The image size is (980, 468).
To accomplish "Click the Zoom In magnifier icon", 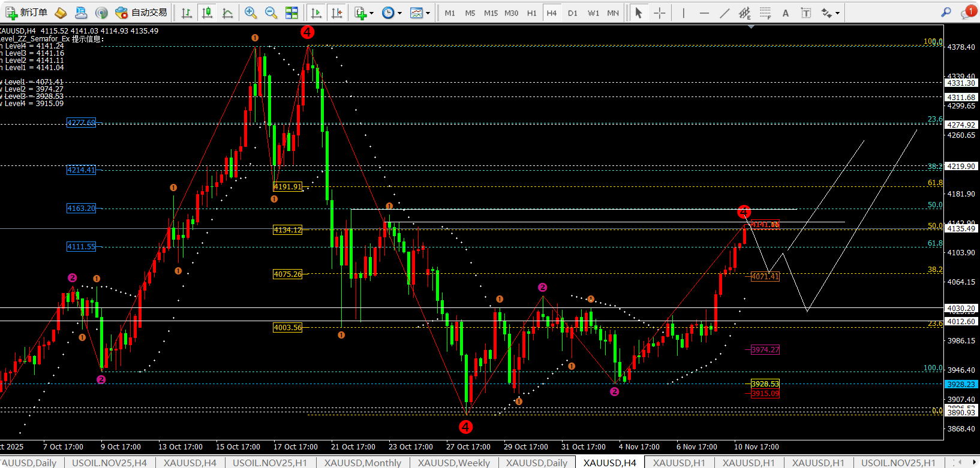I will 251,13.
